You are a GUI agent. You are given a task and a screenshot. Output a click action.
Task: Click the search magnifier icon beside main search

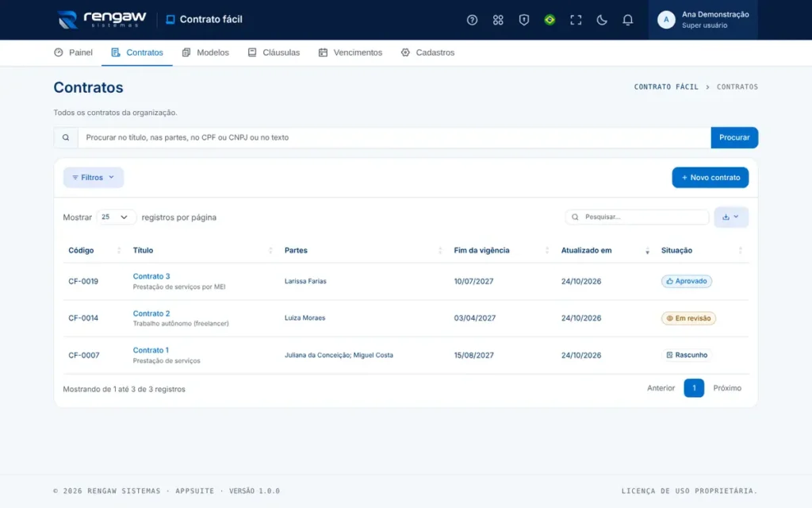click(66, 137)
